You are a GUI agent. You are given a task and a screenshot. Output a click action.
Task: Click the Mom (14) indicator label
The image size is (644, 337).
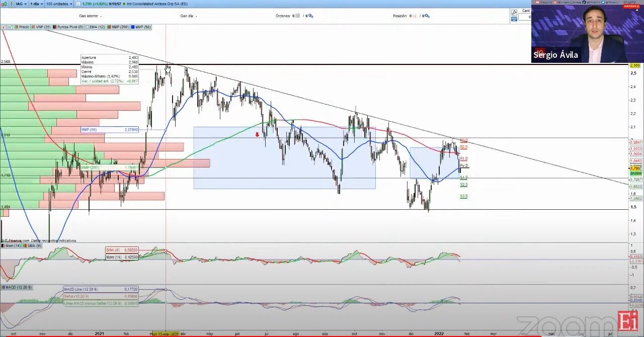pos(11,245)
